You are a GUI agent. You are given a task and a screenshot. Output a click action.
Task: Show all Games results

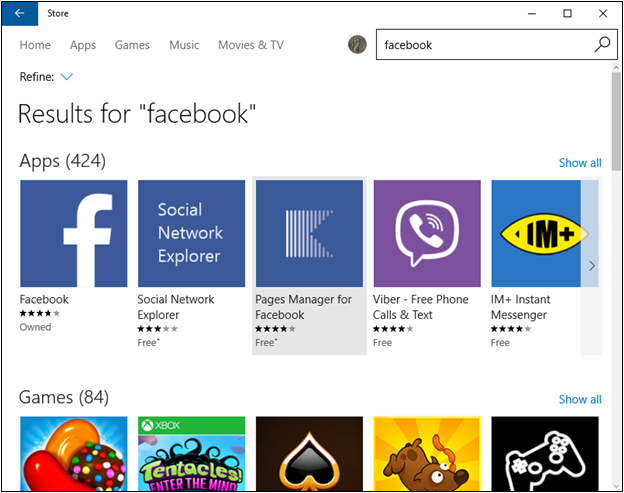(x=580, y=399)
